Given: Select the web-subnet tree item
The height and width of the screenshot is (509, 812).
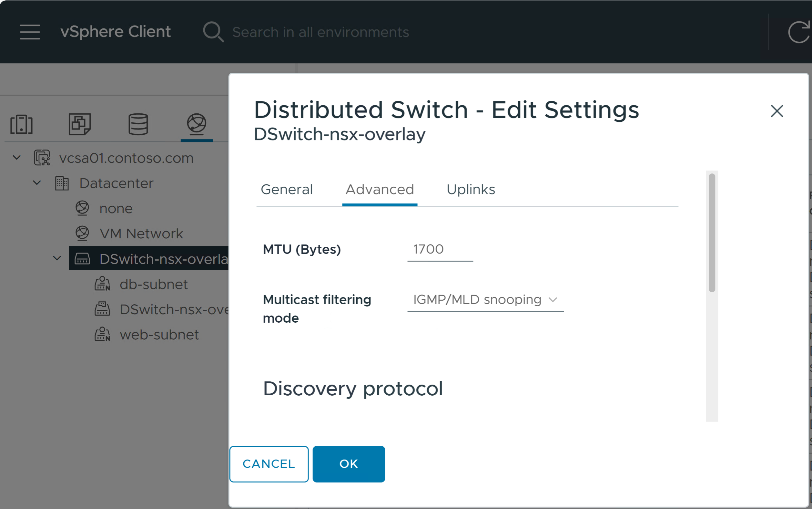Looking at the screenshot, I should pos(159,335).
